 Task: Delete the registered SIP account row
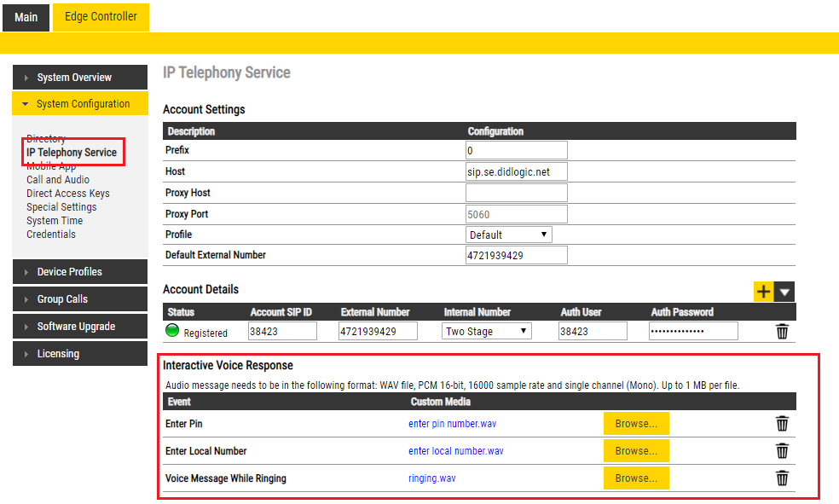coord(782,332)
